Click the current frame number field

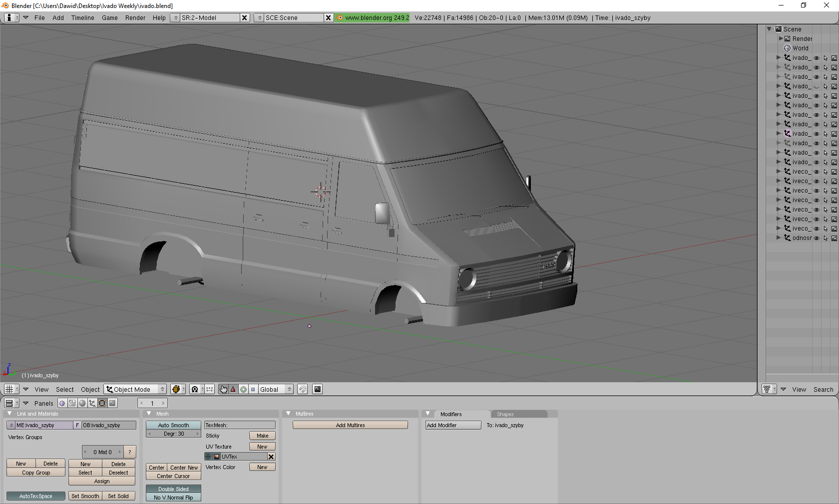(x=152, y=403)
